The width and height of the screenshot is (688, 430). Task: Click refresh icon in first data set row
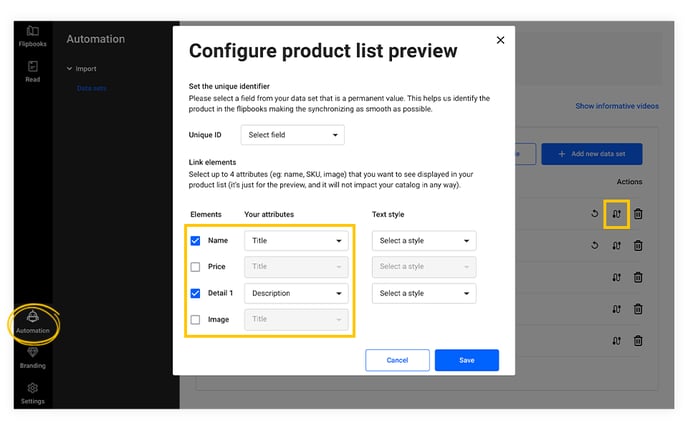point(595,214)
